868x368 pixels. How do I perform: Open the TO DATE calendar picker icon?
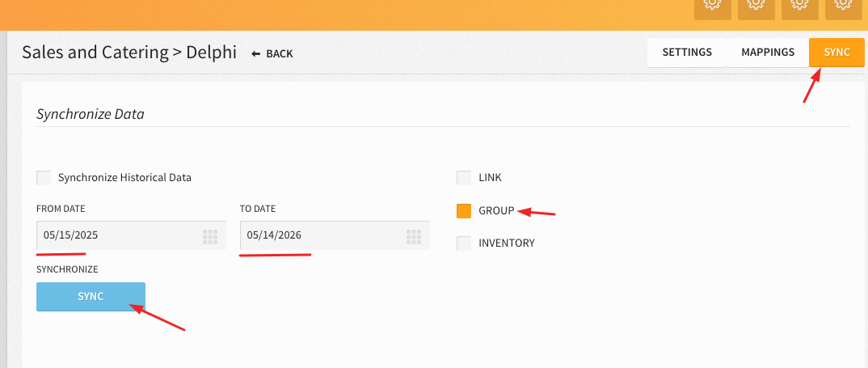tap(414, 237)
